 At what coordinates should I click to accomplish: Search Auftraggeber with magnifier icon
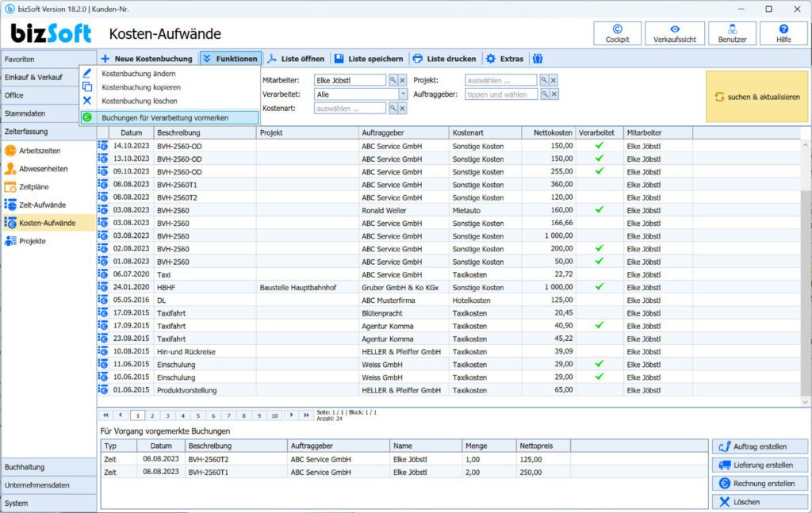click(x=545, y=94)
